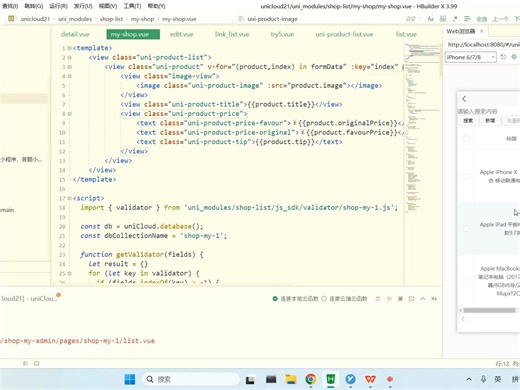This screenshot has height=390, width=520.
Task: Collapse the uni-product-price fold on line 8
Action: tap(69, 114)
